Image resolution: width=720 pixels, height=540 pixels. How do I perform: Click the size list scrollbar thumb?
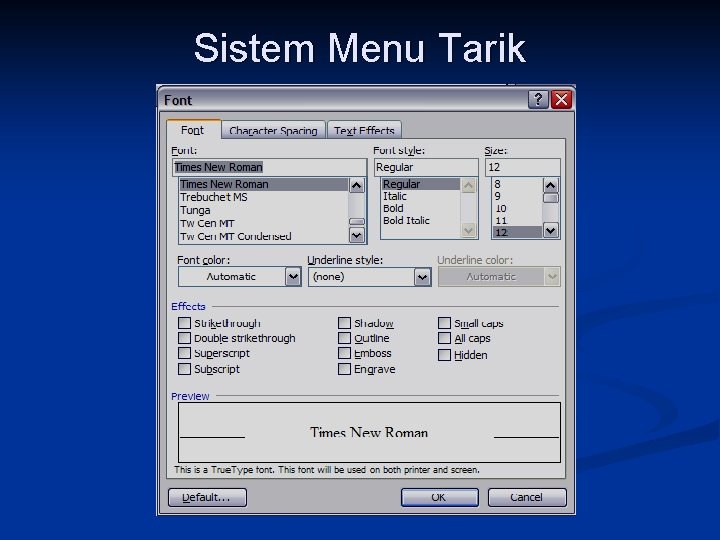pyautogui.click(x=551, y=198)
